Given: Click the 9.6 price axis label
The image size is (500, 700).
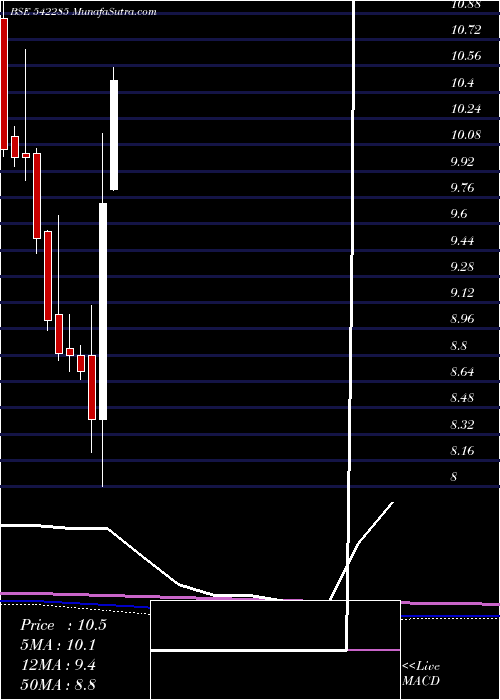Looking at the screenshot, I should click(458, 214).
